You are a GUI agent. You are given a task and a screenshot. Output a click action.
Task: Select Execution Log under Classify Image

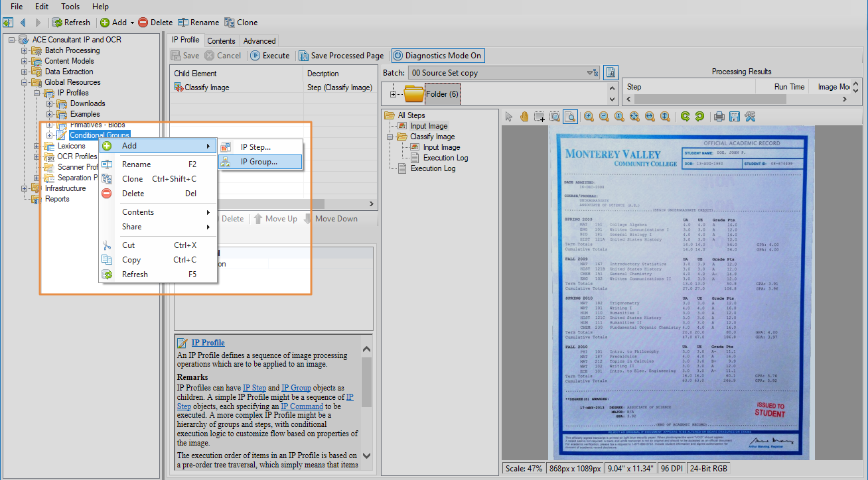click(445, 158)
